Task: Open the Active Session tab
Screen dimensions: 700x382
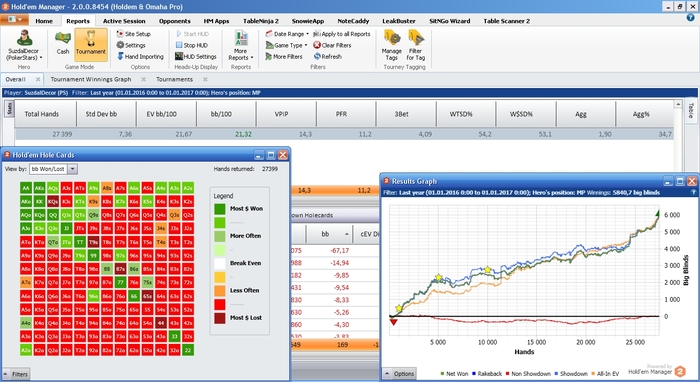Action: coord(124,21)
